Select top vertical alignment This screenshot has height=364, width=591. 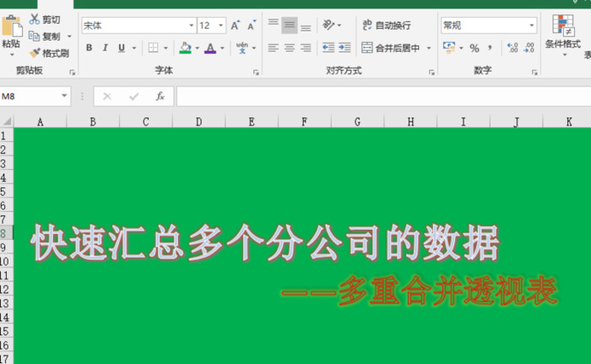pos(274,24)
